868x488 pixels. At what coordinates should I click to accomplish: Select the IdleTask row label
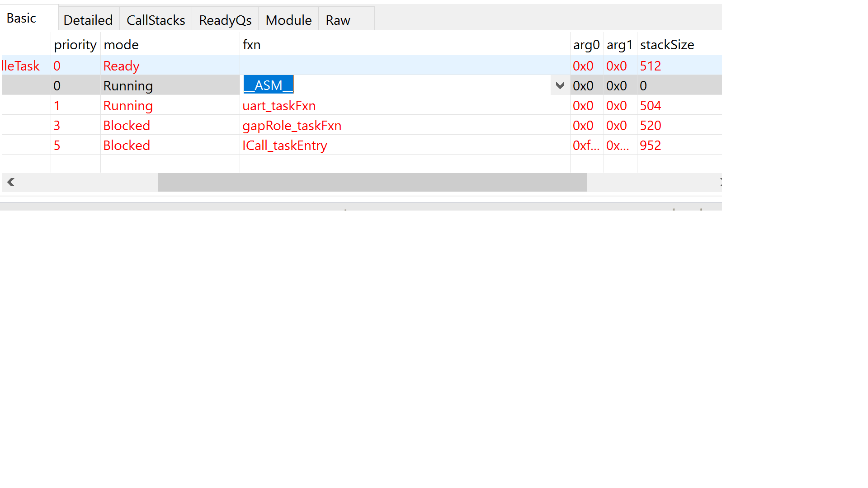click(21, 66)
